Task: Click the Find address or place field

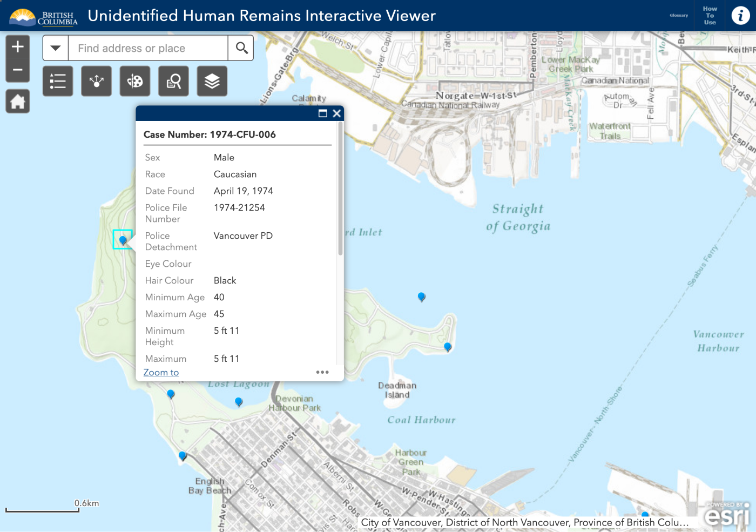Action: [148, 48]
